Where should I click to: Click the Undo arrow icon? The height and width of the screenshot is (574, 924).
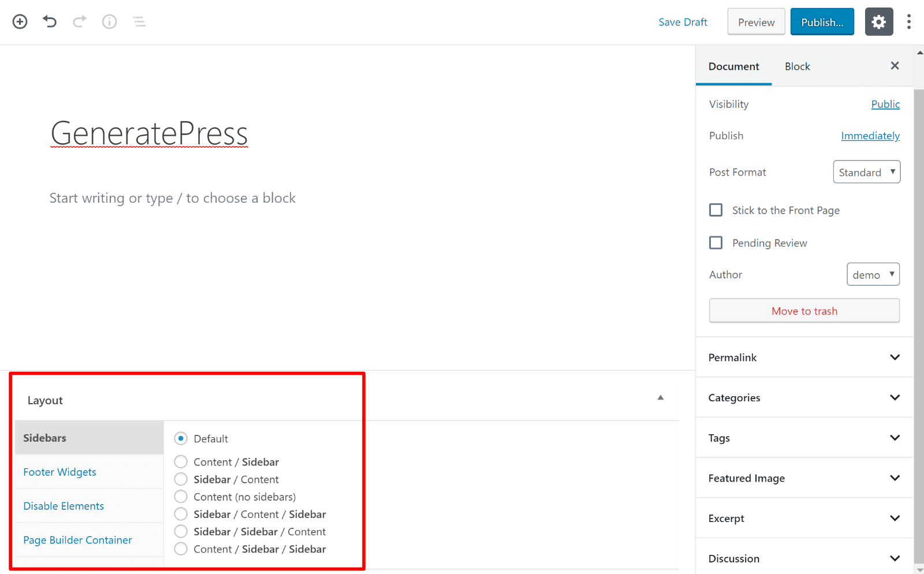50,22
